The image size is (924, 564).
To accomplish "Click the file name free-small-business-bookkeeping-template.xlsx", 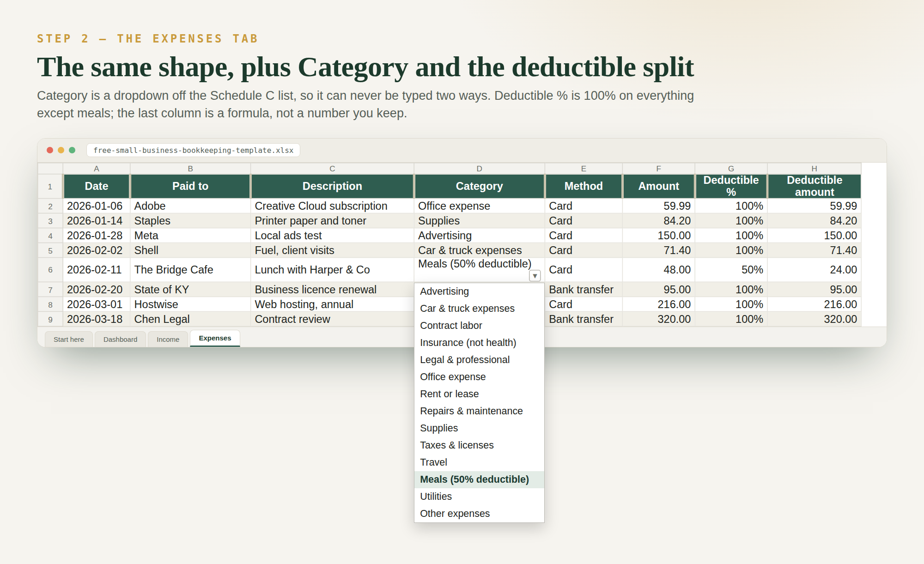I will [193, 150].
